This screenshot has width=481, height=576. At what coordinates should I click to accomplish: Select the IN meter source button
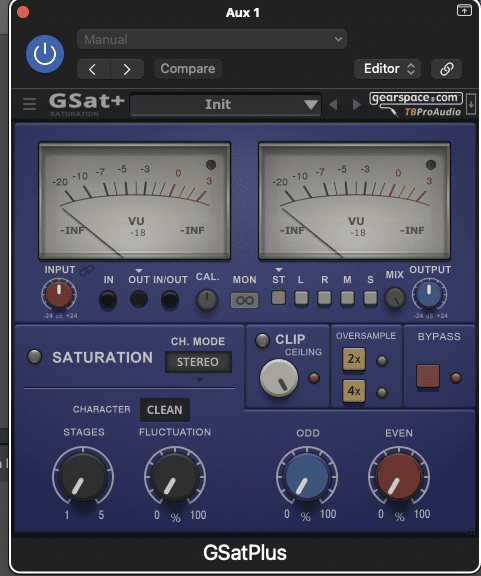click(x=108, y=299)
